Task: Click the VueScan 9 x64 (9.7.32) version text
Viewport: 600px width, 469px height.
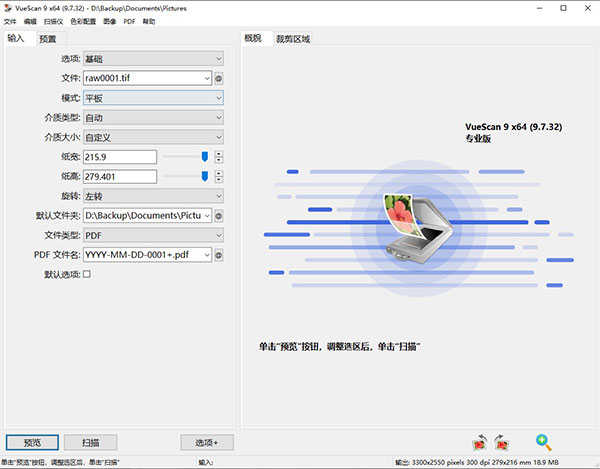Action: point(514,127)
